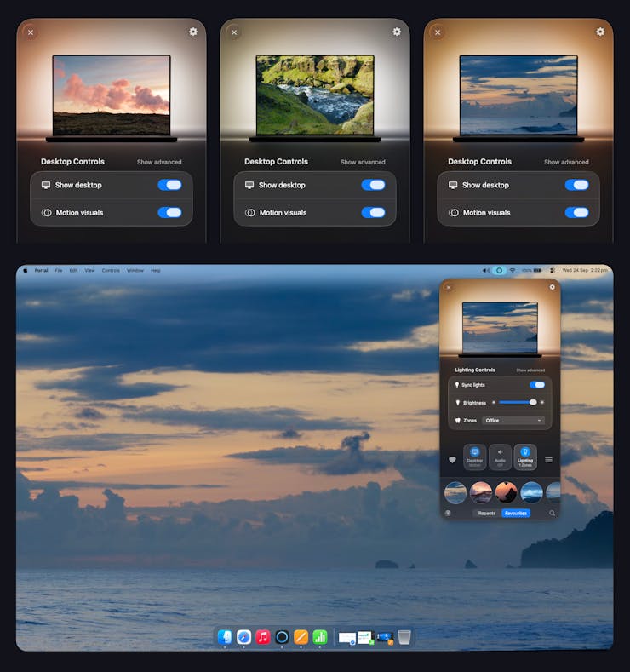The image size is (630, 672).
Task: Open the Controls menu in the menu bar
Action: pos(111,270)
